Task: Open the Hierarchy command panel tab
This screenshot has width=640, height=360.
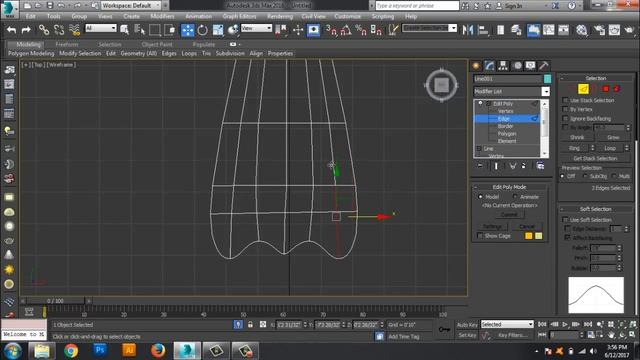Action: pyautogui.click(x=503, y=66)
